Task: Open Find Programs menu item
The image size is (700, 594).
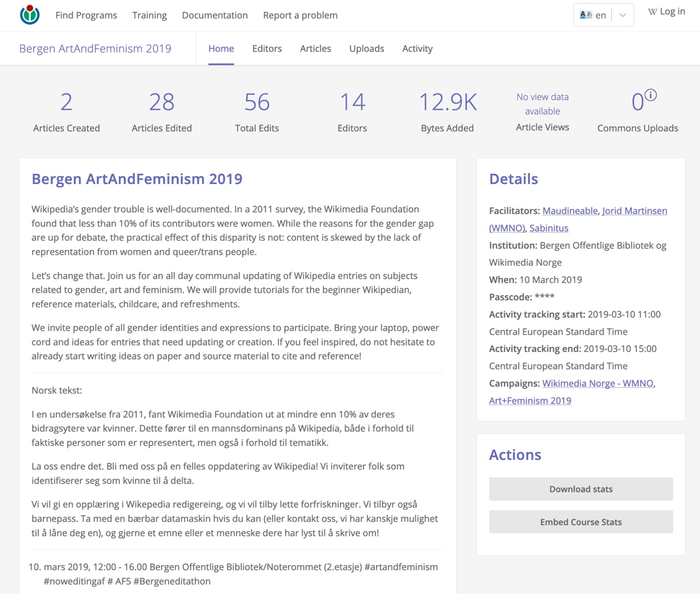Action: coord(86,15)
